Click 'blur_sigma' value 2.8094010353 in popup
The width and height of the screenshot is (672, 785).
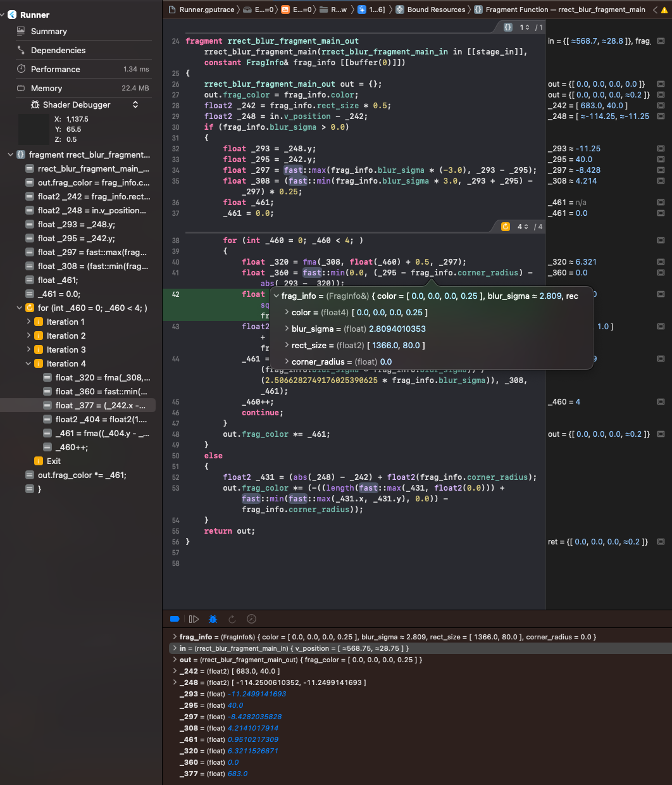pos(397,329)
